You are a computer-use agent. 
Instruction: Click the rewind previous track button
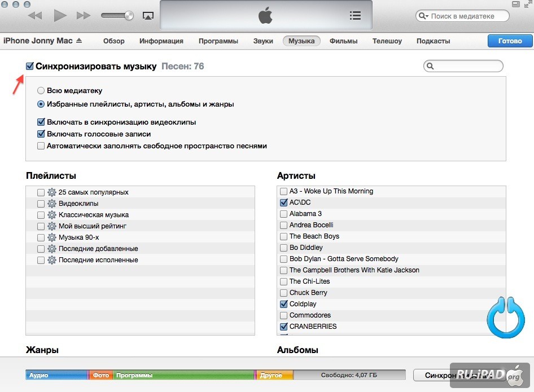pyautogui.click(x=35, y=16)
